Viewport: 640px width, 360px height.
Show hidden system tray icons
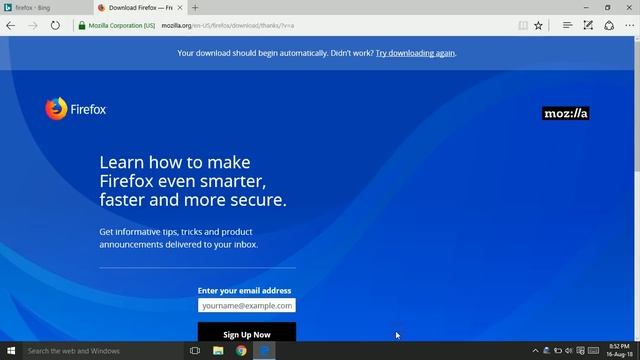pyautogui.click(x=535, y=351)
